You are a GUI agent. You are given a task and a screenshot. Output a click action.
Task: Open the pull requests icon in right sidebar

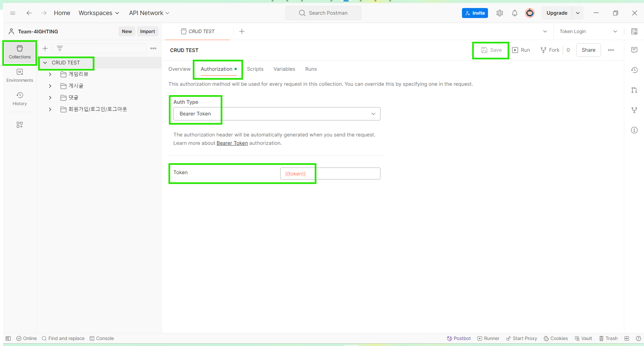click(634, 90)
